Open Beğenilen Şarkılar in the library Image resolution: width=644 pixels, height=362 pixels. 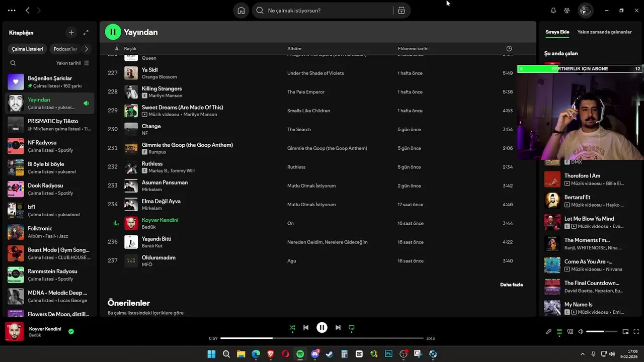pos(49,82)
